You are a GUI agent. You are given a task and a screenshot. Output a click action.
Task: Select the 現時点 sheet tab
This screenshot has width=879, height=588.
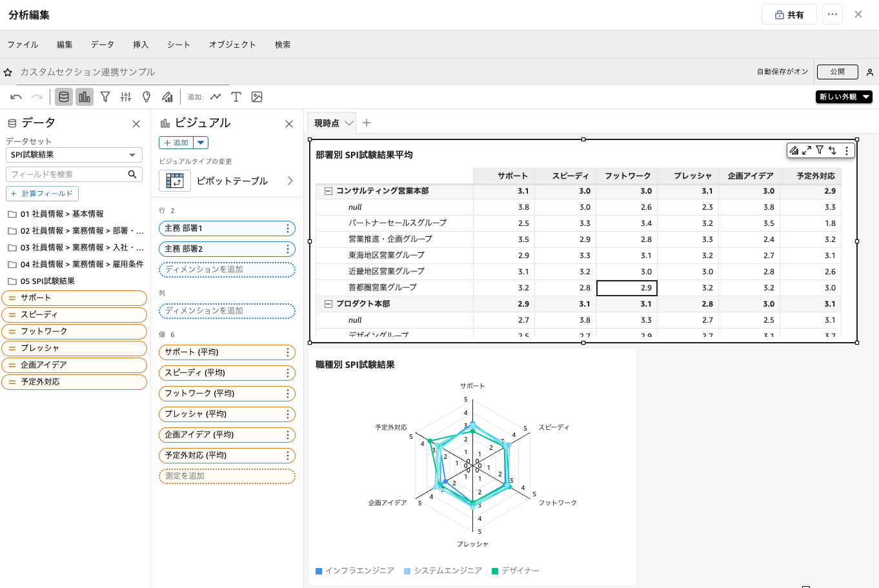click(x=327, y=123)
